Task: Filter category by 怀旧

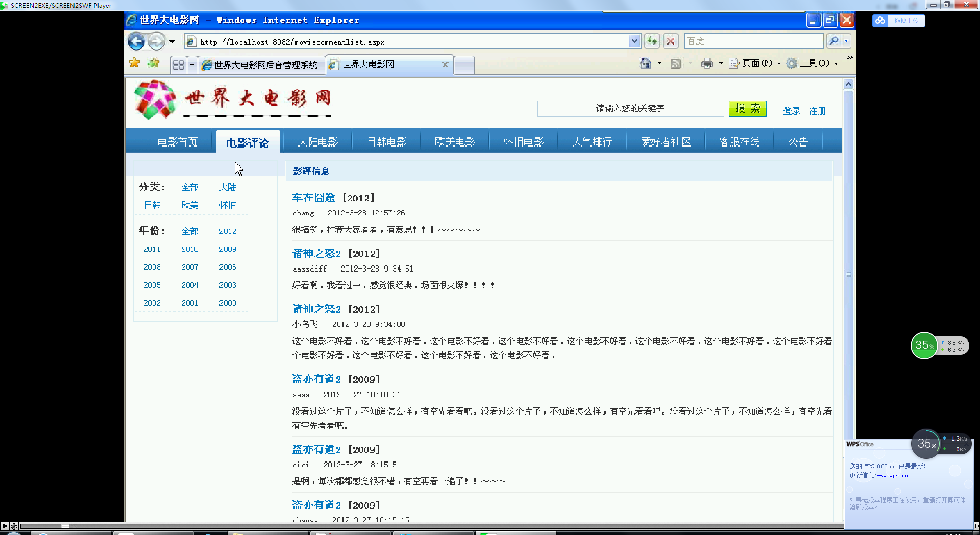Action: (228, 205)
